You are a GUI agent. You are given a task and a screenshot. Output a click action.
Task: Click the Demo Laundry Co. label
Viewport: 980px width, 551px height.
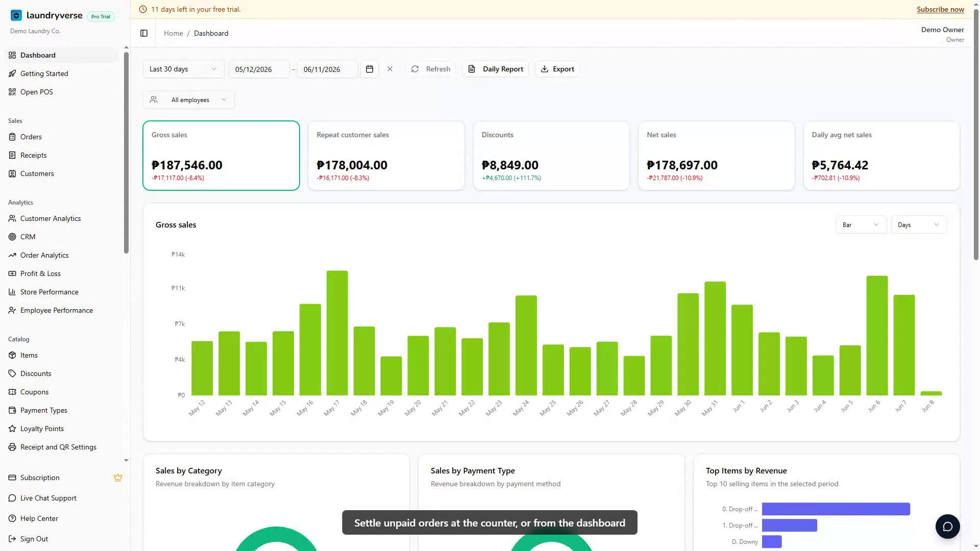coord(35,31)
